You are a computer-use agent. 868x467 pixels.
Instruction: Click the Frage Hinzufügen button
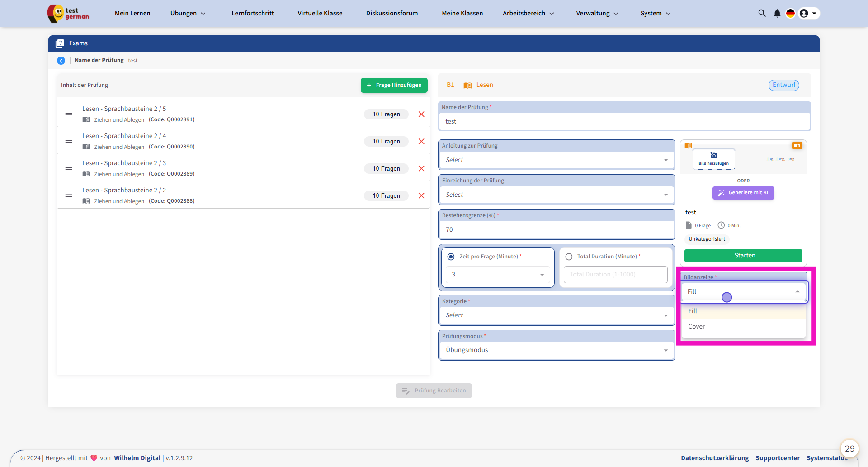point(394,85)
